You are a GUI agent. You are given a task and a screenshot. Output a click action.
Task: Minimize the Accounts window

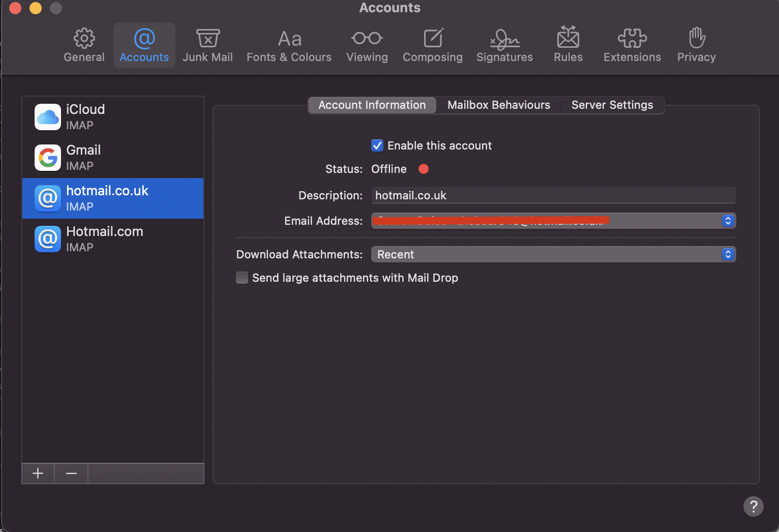[x=36, y=8]
